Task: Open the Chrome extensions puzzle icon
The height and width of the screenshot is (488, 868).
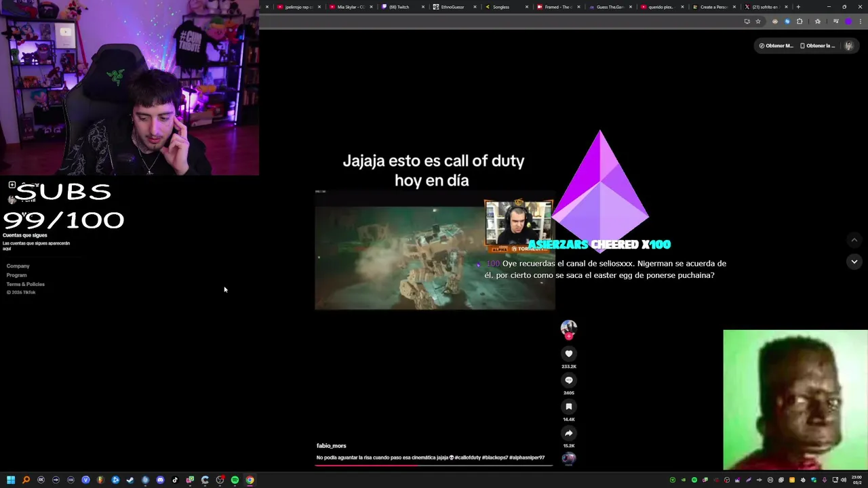Action: 800,21
